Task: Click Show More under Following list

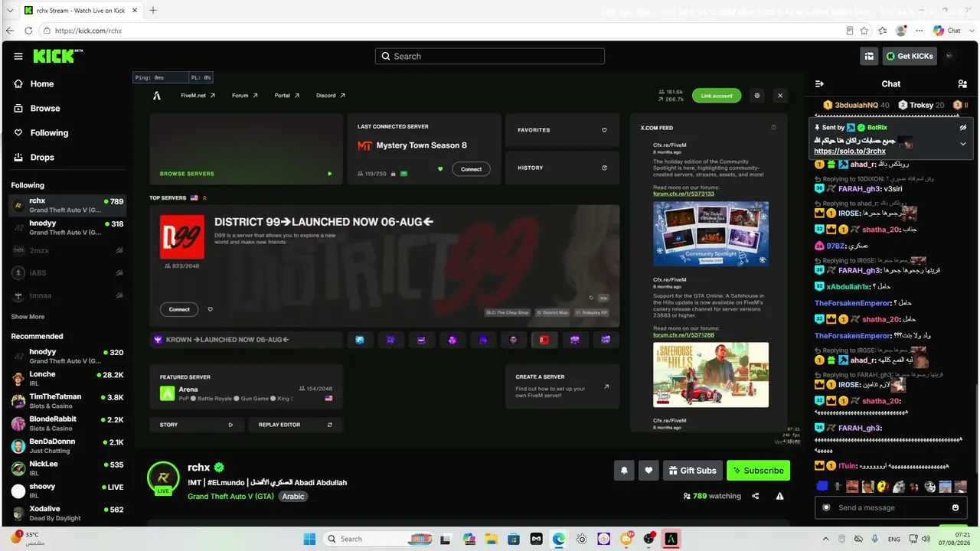Action: (28, 317)
